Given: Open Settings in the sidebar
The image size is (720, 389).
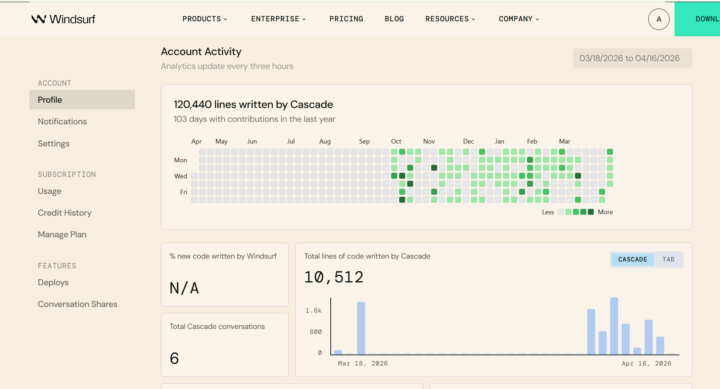Looking at the screenshot, I should pos(53,143).
